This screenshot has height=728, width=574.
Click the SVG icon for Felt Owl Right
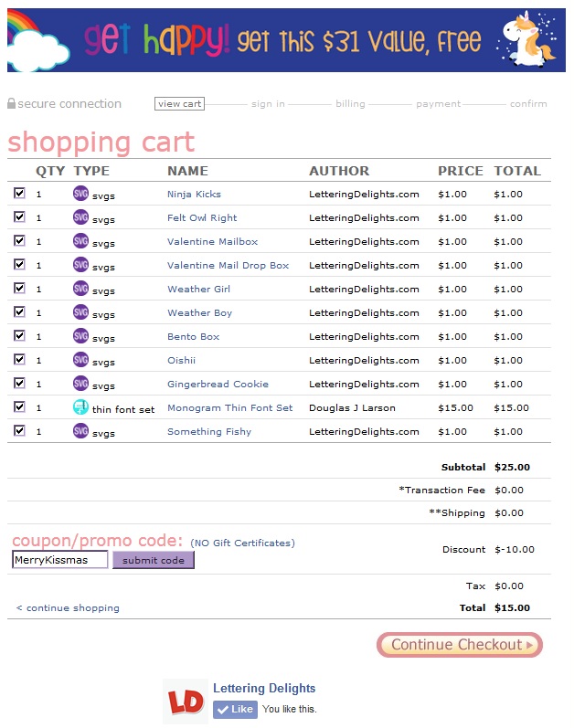[80, 217]
